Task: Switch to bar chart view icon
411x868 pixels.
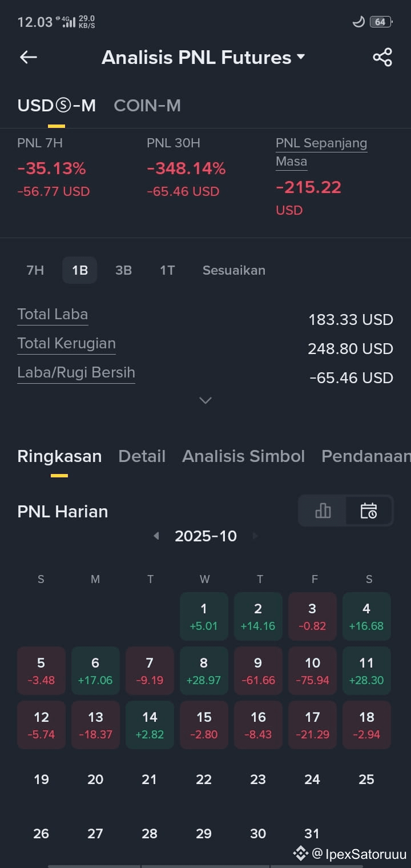Action: [323, 511]
